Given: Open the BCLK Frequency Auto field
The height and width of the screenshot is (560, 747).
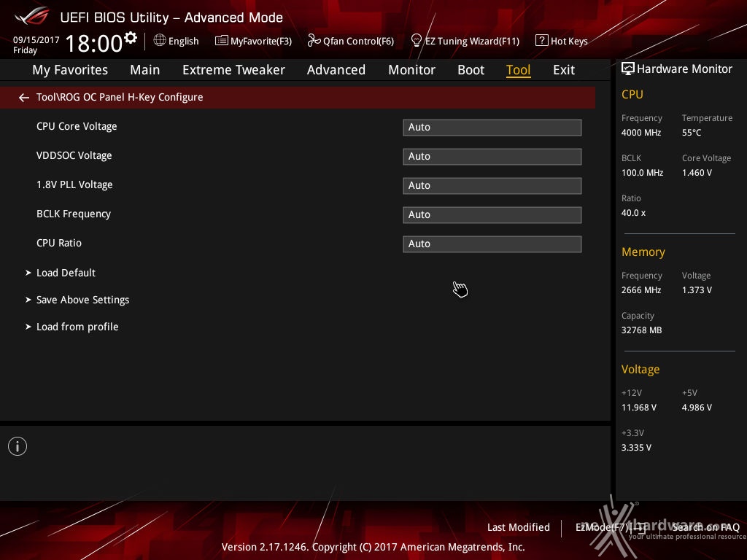Looking at the screenshot, I should 492,215.
